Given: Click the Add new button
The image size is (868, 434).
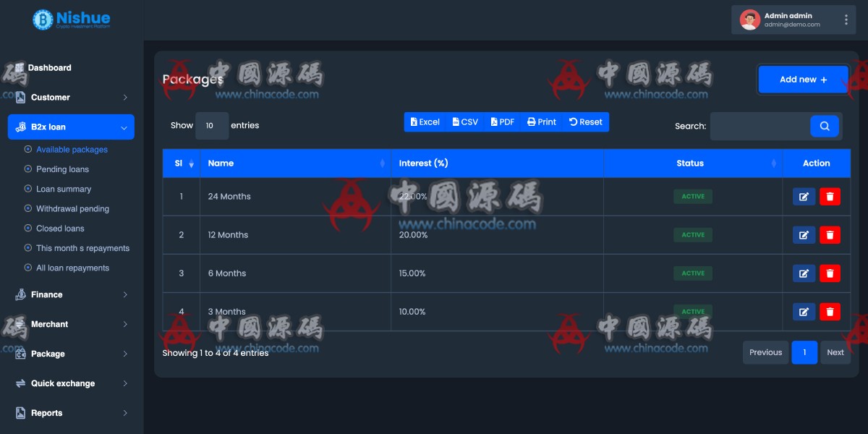Looking at the screenshot, I should pos(803,80).
